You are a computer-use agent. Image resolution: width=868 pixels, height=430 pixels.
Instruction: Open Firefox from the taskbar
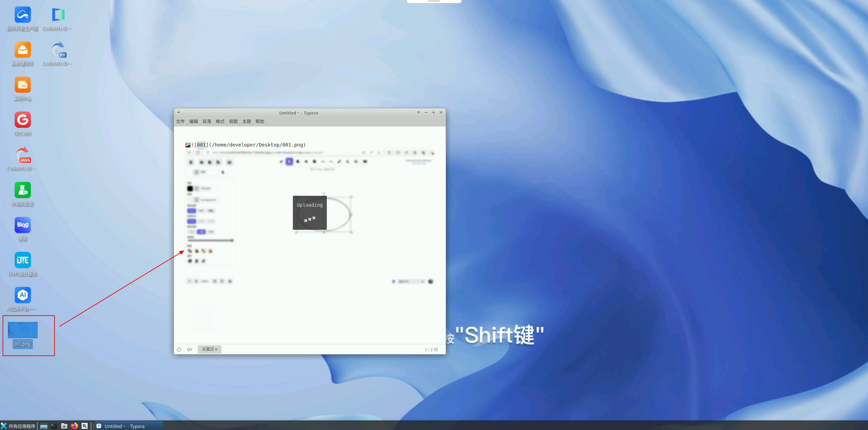tap(74, 426)
